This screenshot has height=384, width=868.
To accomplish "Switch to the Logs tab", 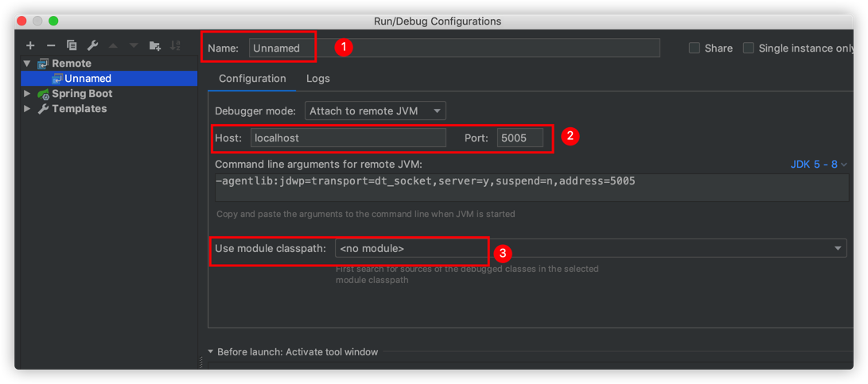I will [x=318, y=79].
